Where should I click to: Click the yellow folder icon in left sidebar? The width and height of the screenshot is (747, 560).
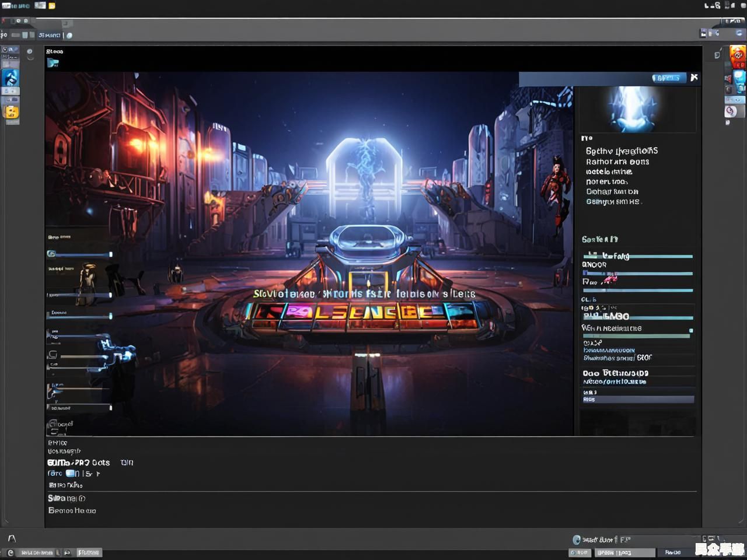coord(11,112)
